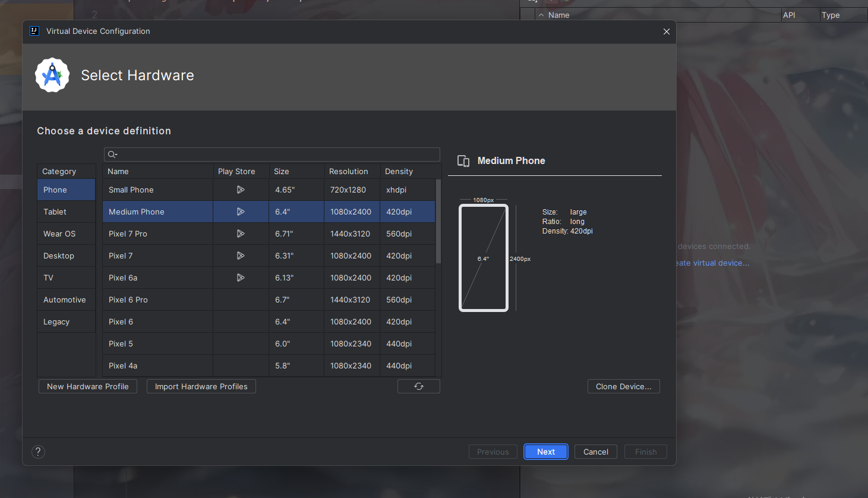This screenshot has height=498, width=868.
Task: Select the Pixel 6 device name
Action: [x=121, y=322]
